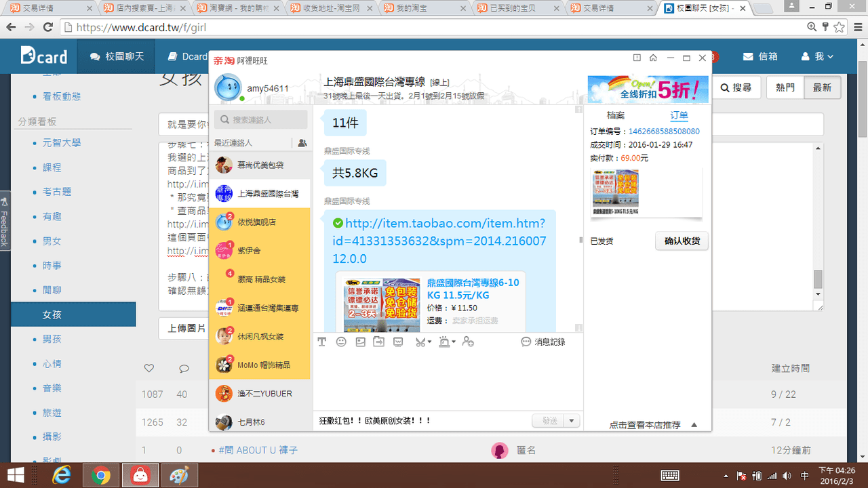Open the item.taobao.com link in chat
This screenshot has height=488, width=868.
(x=439, y=241)
